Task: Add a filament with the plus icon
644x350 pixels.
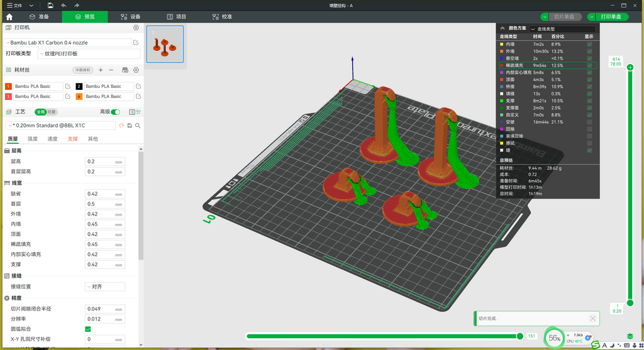Action: coord(101,70)
